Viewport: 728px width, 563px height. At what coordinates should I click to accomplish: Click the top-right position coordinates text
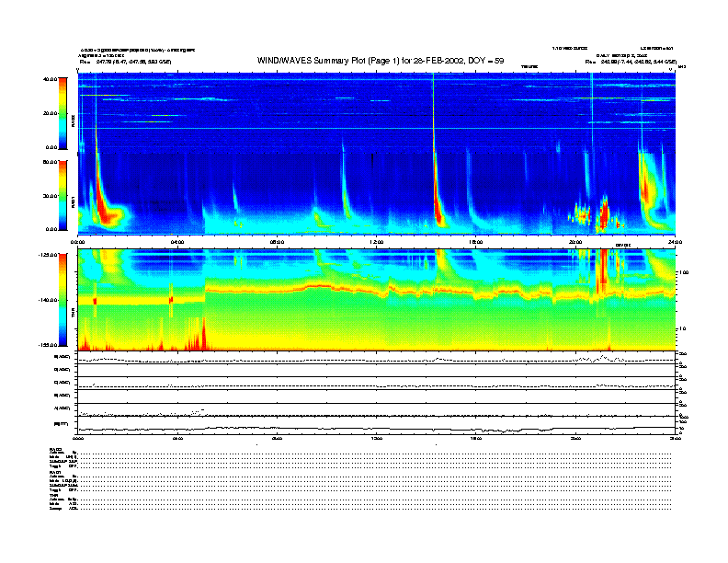click(x=630, y=61)
